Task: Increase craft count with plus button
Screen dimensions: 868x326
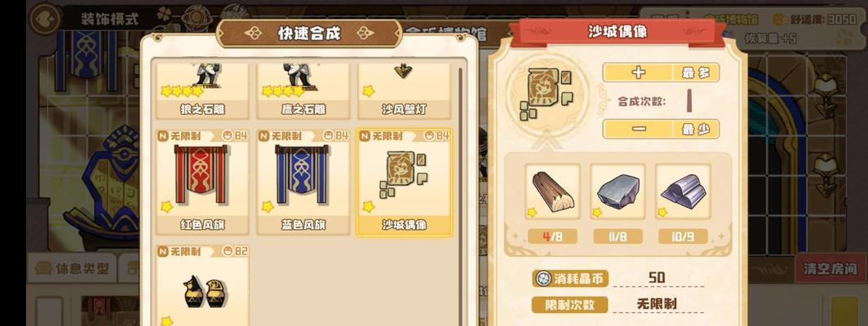Action: point(638,73)
